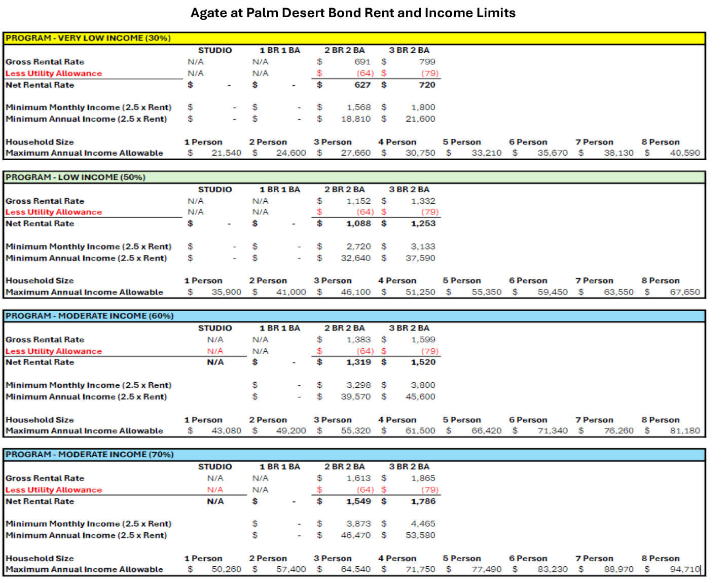Click the 81,180 eight-person income limit

[685, 431]
